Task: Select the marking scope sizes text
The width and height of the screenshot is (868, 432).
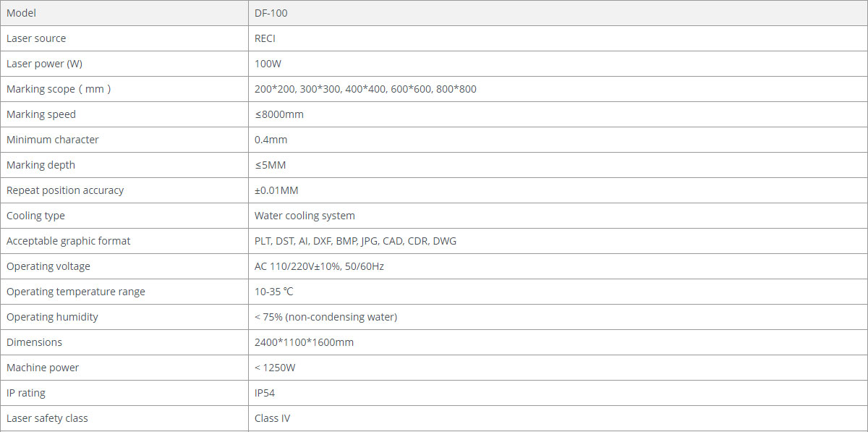Action: coord(365,89)
